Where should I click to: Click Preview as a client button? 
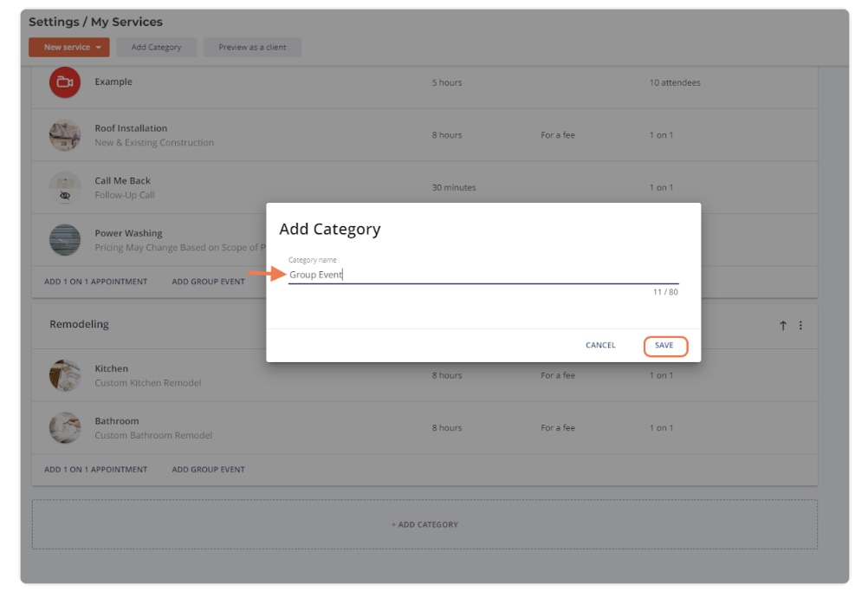(x=252, y=48)
